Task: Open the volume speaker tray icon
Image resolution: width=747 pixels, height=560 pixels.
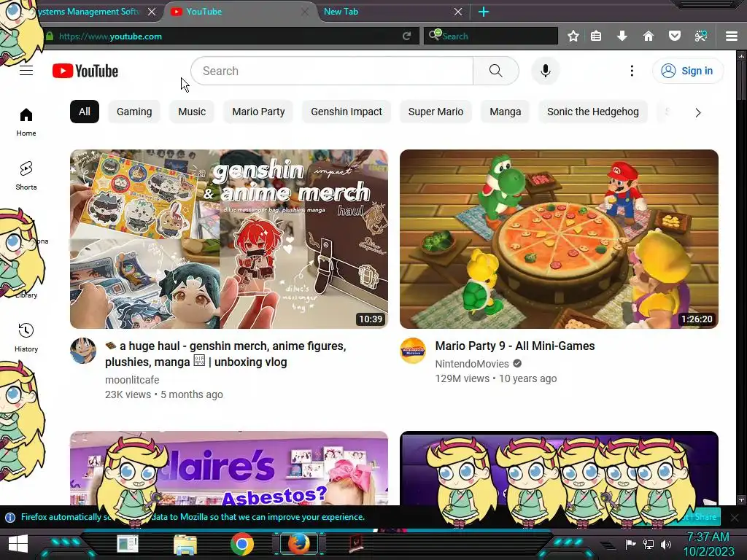Action: click(x=666, y=544)
